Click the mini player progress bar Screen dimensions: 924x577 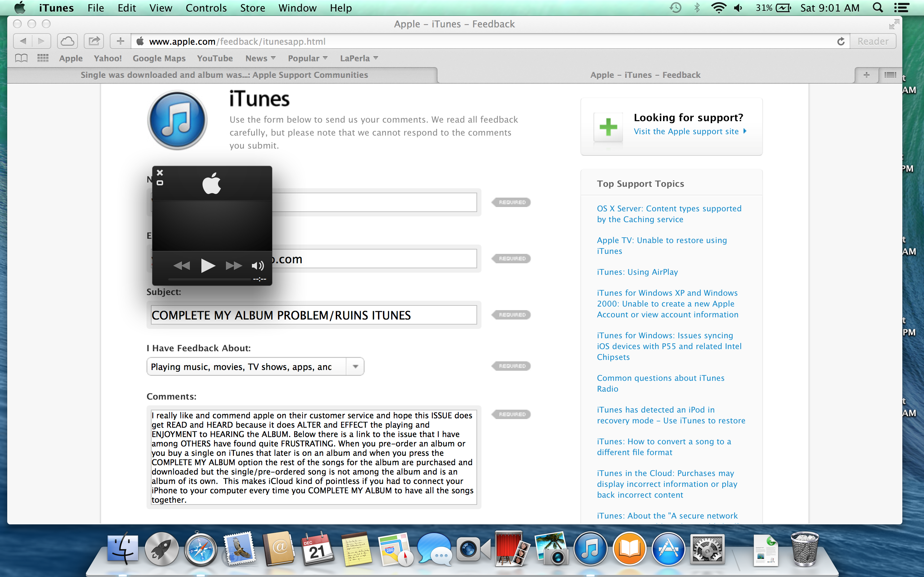209,279
